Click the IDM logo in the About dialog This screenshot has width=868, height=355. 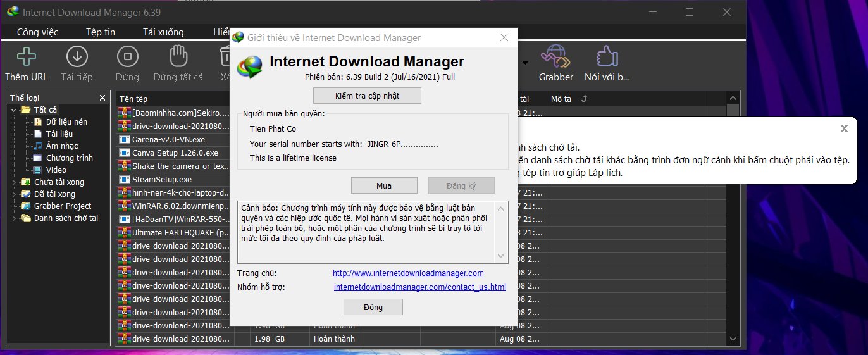(x=250, y=66)
